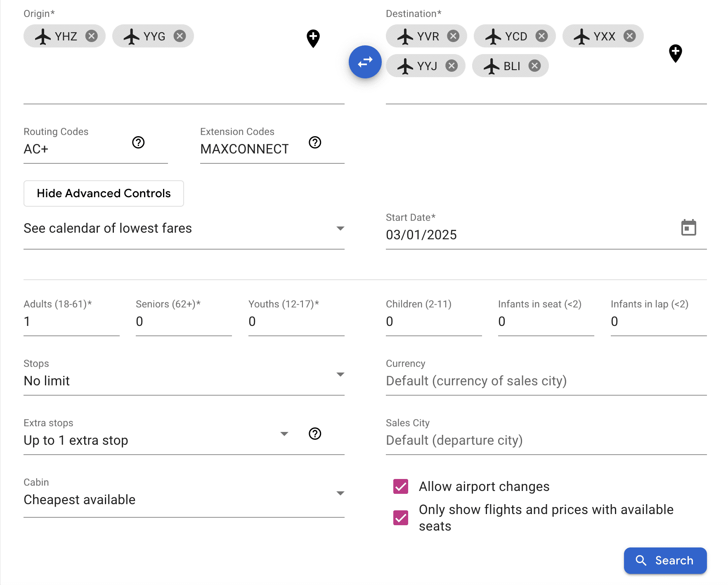Click the Adults passenger count field
Screen dimensions: 728x585
coord(71,321)
